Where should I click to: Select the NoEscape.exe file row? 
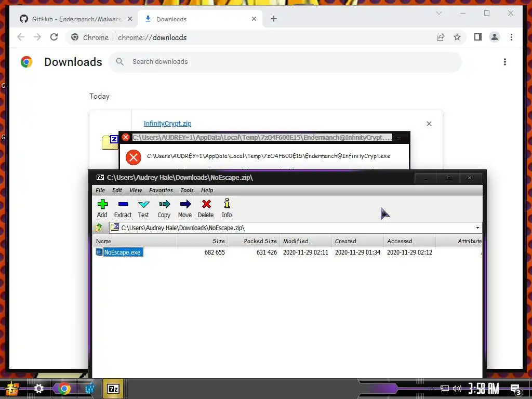(x=287, y=252)
